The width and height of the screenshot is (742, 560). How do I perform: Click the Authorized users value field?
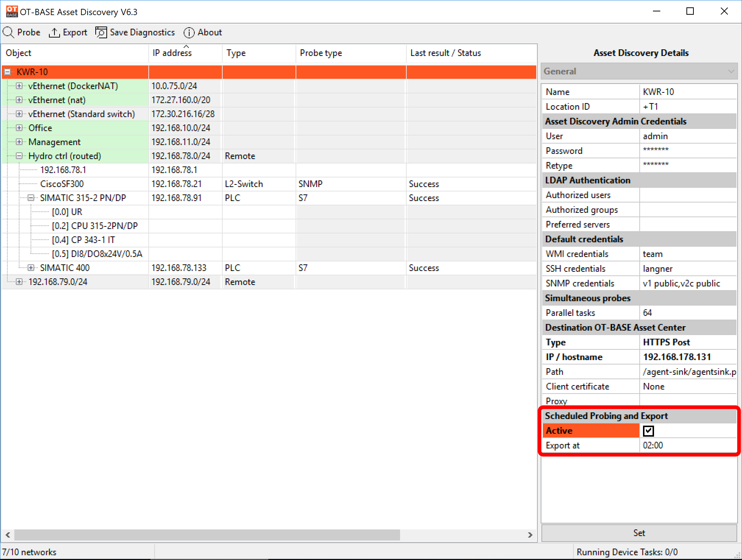pyautogui.click(x=688, y=195)
